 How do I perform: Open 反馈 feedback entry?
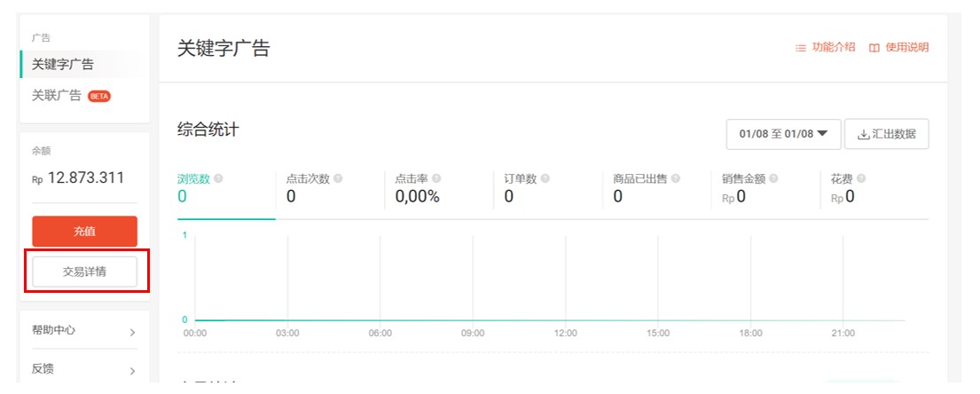(84, 369)
